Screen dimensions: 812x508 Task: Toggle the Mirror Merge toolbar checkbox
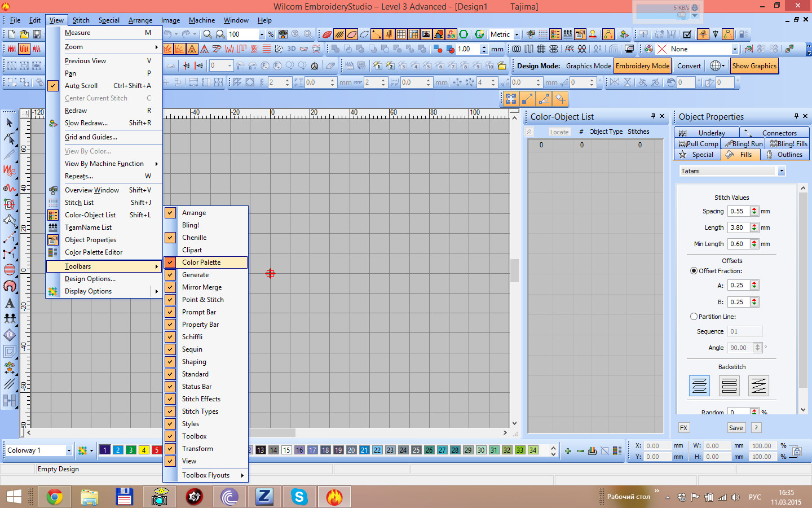click(x=170, y=287)
